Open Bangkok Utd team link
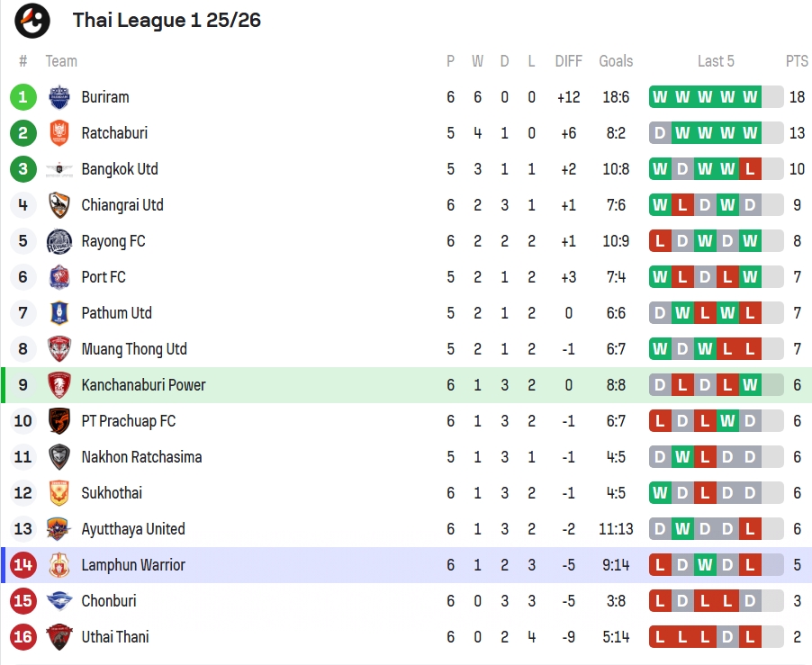 [120, 169]
